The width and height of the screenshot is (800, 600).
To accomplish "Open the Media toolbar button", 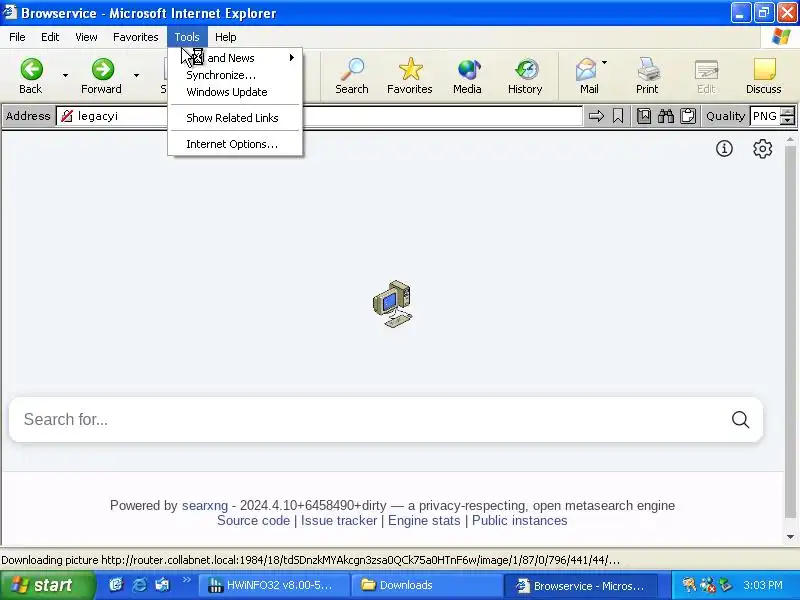I will tap(467, 76).
